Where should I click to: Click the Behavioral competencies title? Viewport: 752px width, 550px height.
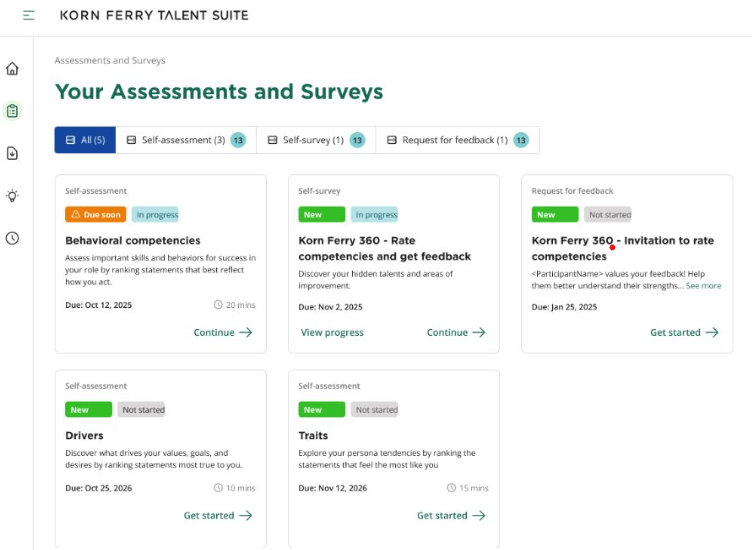[133, 240]
